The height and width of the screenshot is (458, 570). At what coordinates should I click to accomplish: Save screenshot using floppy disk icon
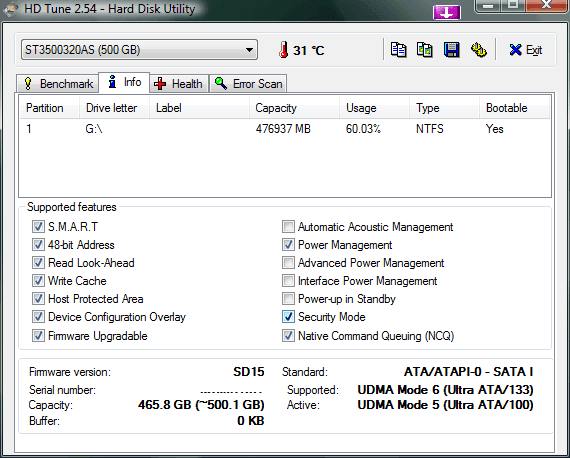point(451,50)
